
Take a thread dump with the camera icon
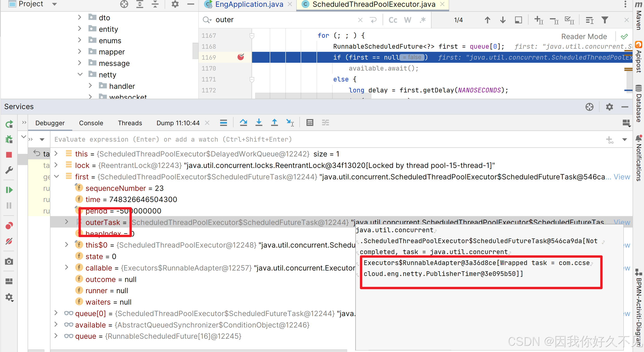(9, 261)
